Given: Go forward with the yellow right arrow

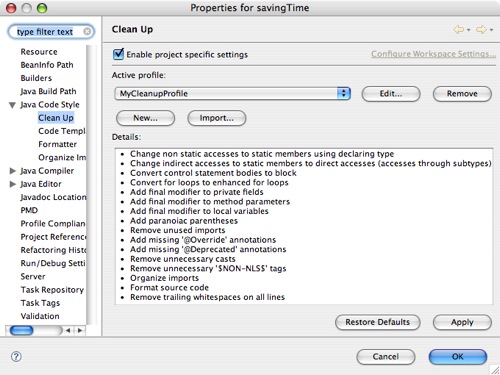Looking at the screenshot, I should [481, 30].
